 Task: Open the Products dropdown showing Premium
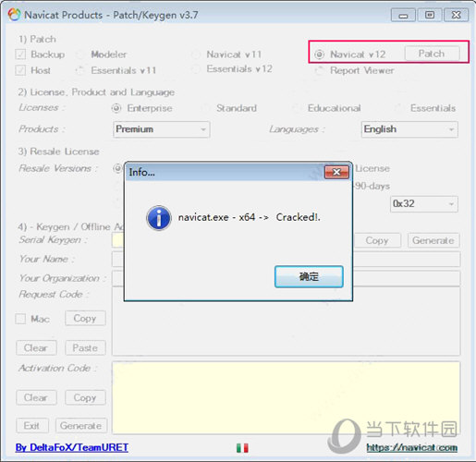[x=162, y=129]
